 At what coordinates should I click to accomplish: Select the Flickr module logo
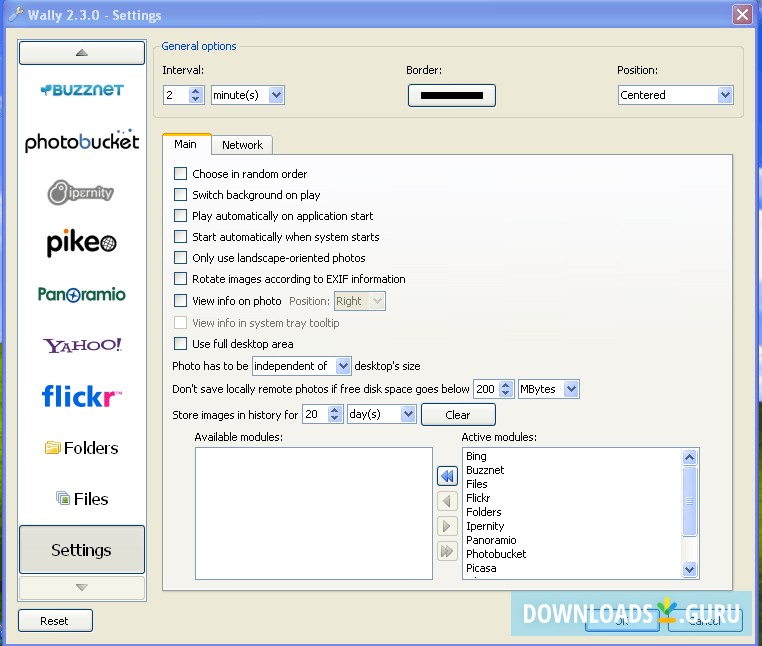coord(82,396)
